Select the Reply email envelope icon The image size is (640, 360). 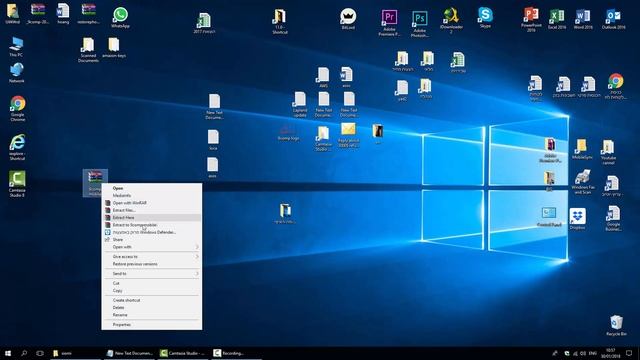[x=348, y=135]
